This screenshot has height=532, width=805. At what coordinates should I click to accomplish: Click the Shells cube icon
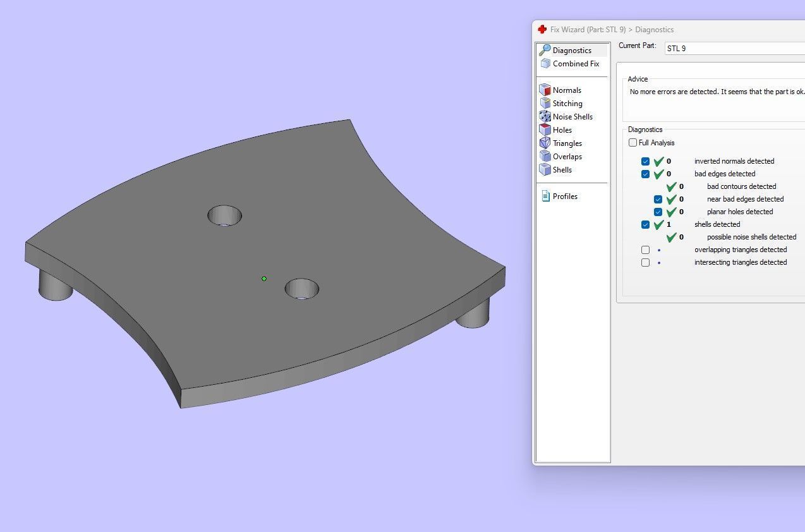pos(545,170)
